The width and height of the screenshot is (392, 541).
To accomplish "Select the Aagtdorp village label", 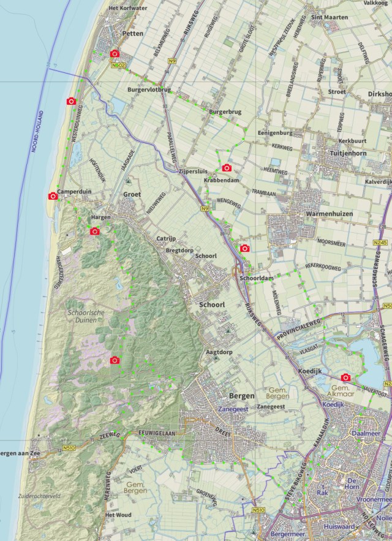I will pos(219,352).
